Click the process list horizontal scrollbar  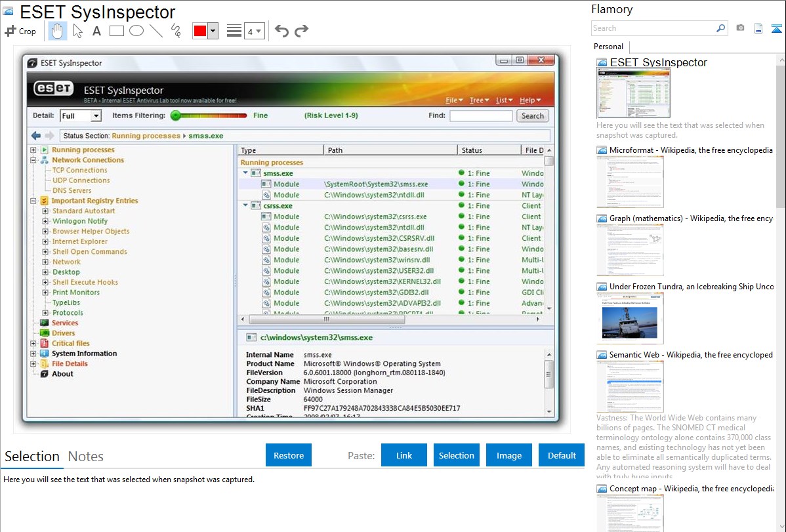327,319
